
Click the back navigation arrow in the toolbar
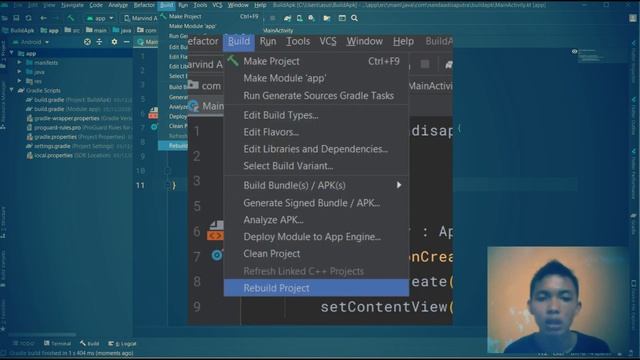tap(43, 18)
